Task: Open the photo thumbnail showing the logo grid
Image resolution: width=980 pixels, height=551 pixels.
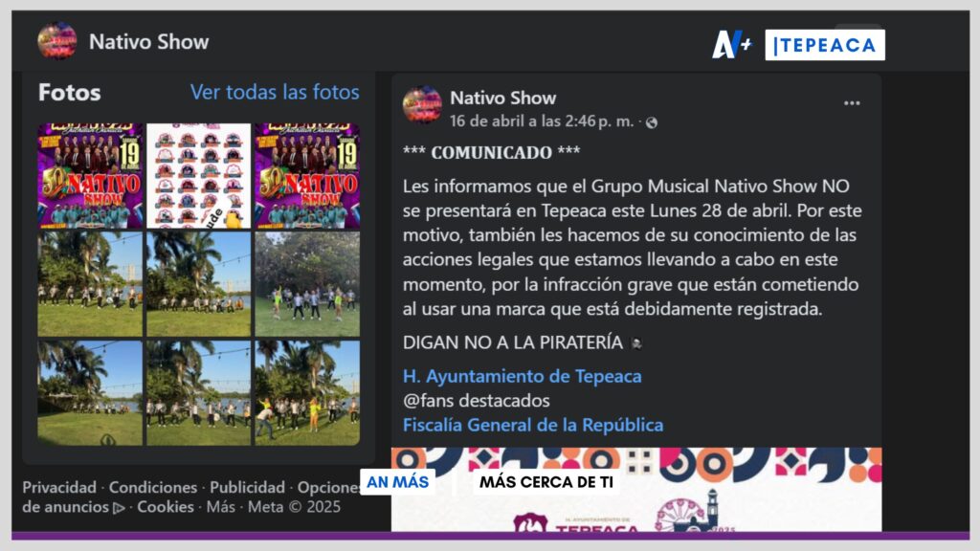Action: tap(198, 175)
